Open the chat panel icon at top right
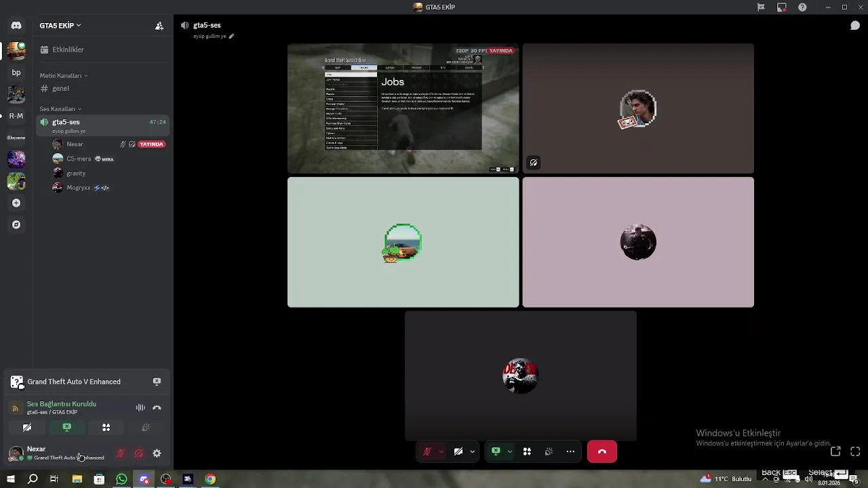Screen dimensions: 868x488 [x=855, y=26]
